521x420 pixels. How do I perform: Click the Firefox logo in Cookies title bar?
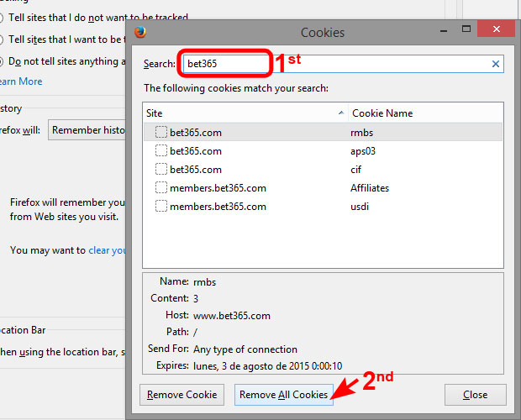[140, 32]
